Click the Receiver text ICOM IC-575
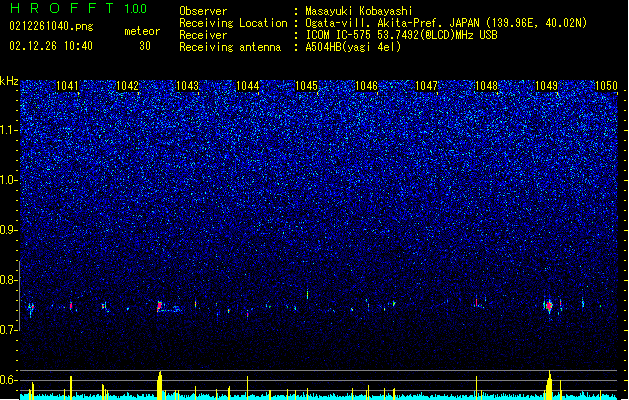This screenshot has height=400, width=629. click(x=339, y=35)
